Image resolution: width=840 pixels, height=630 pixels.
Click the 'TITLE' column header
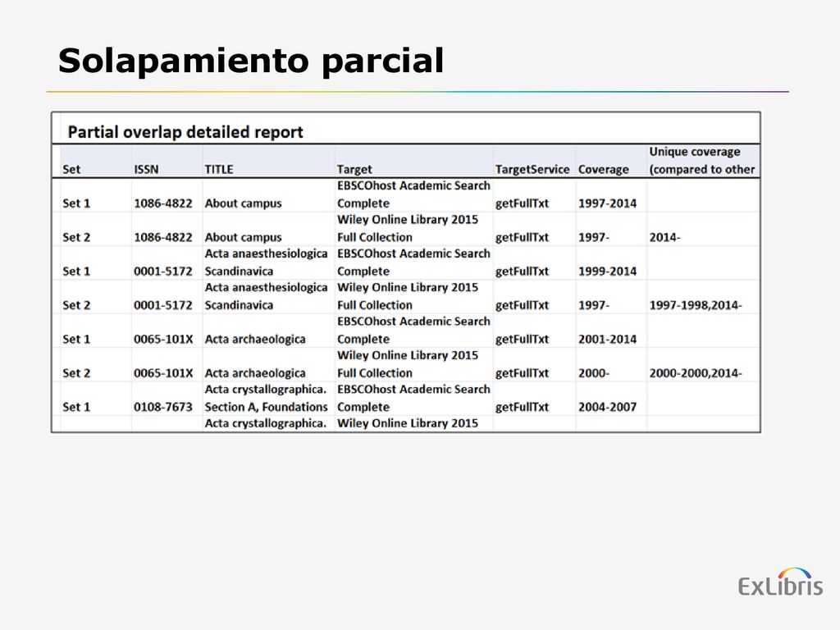[218, 169]
